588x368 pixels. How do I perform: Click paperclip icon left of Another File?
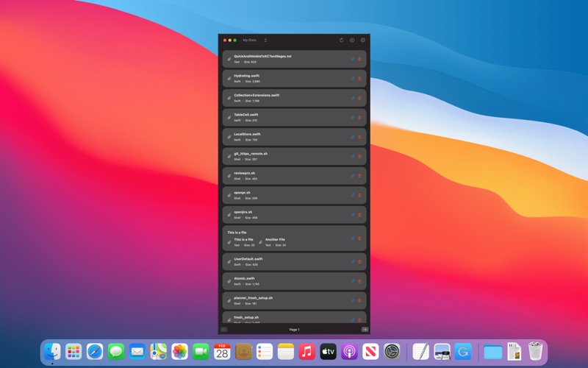261,242
